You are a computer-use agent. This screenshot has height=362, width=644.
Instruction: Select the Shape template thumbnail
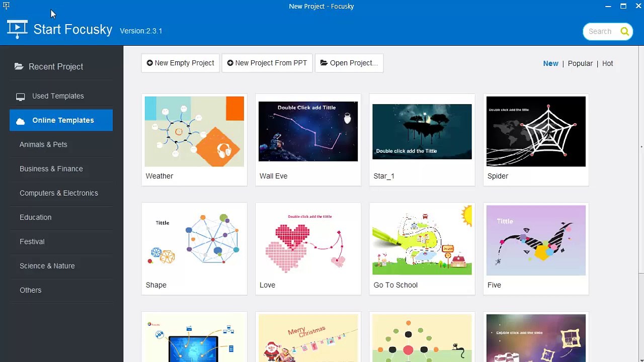(x=194, y=240)
